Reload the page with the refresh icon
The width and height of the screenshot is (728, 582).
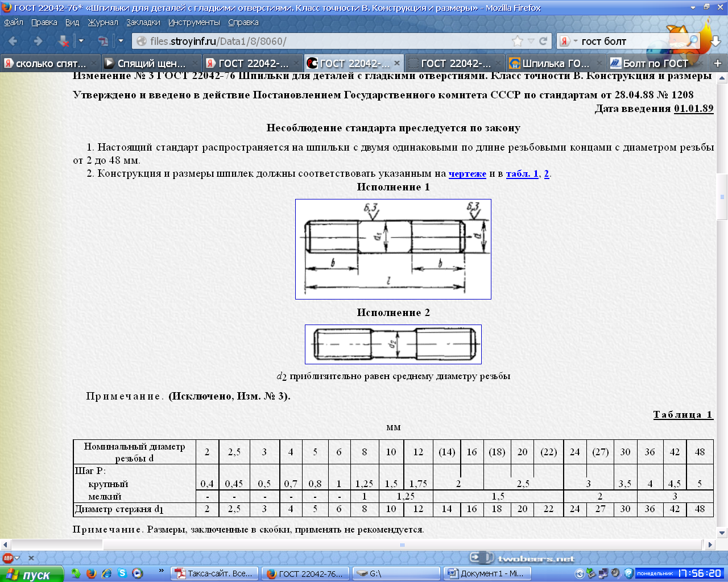(x=544, y=41)
